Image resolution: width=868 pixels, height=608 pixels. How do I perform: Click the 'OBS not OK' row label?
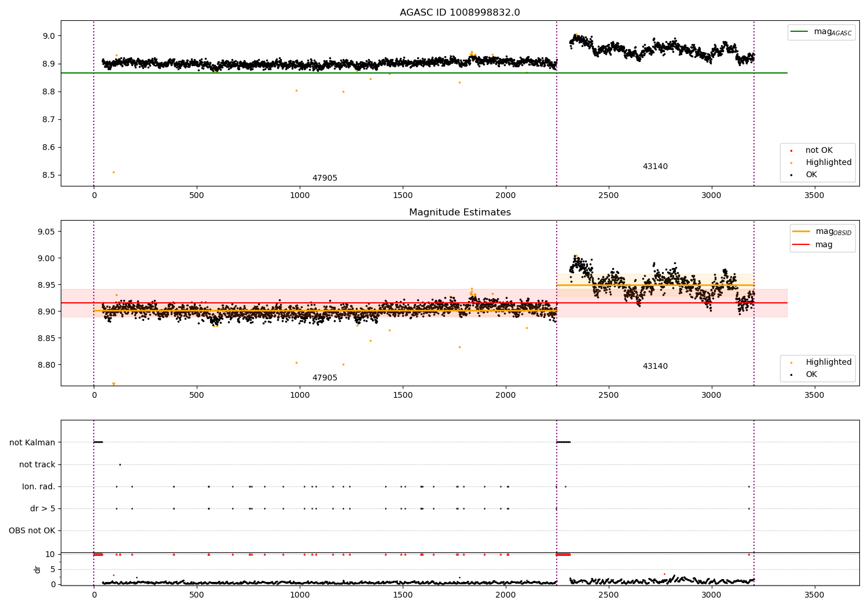coord(32,531)
